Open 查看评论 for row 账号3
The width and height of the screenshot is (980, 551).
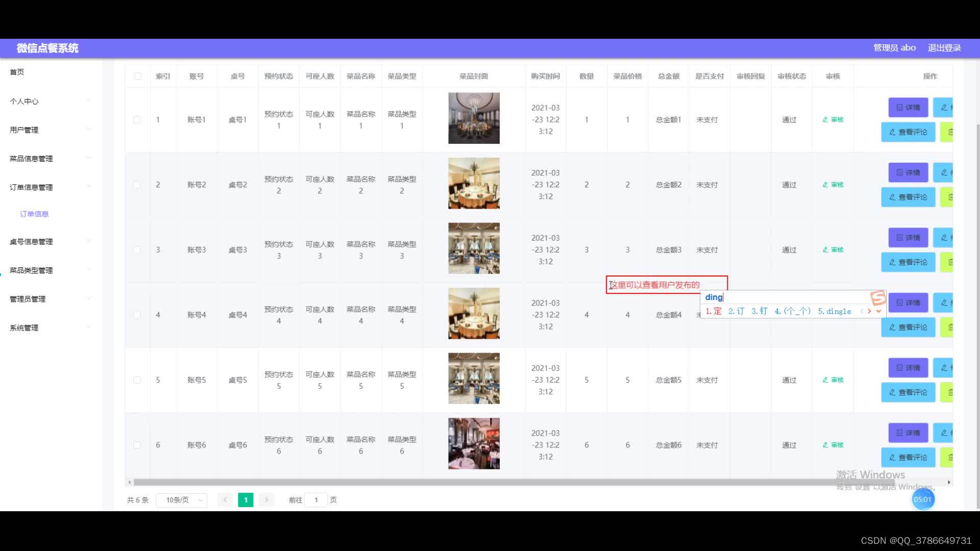pos(908,262)
